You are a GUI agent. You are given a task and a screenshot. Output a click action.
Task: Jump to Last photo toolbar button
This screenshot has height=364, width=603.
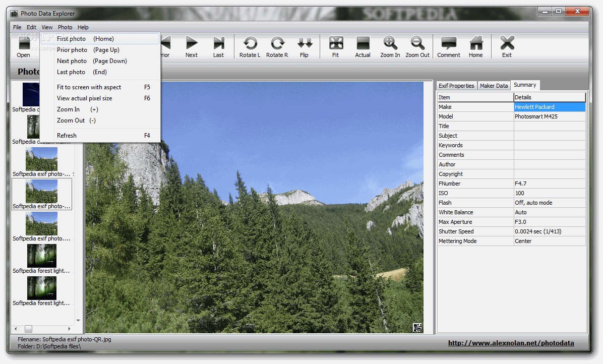(x=218, y=46)
